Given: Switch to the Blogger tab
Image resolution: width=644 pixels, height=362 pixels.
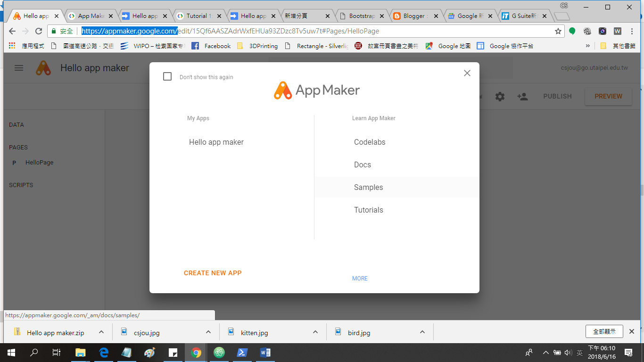Looking at the screenshot, I should click(416, 16).
